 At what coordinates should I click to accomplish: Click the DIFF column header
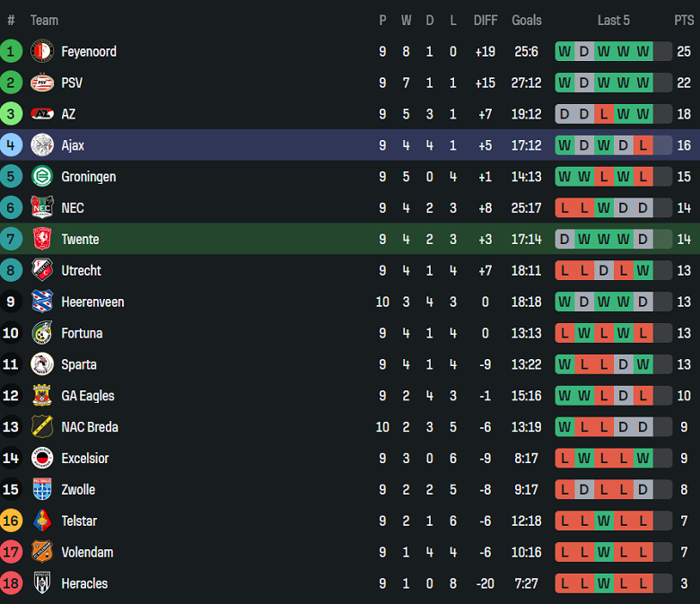tap(486, 20)
